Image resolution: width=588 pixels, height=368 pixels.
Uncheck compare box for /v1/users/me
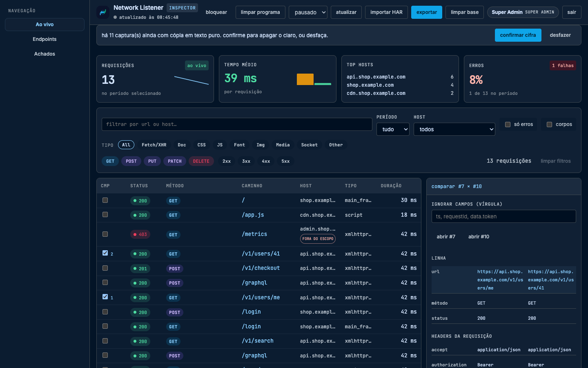105,297
